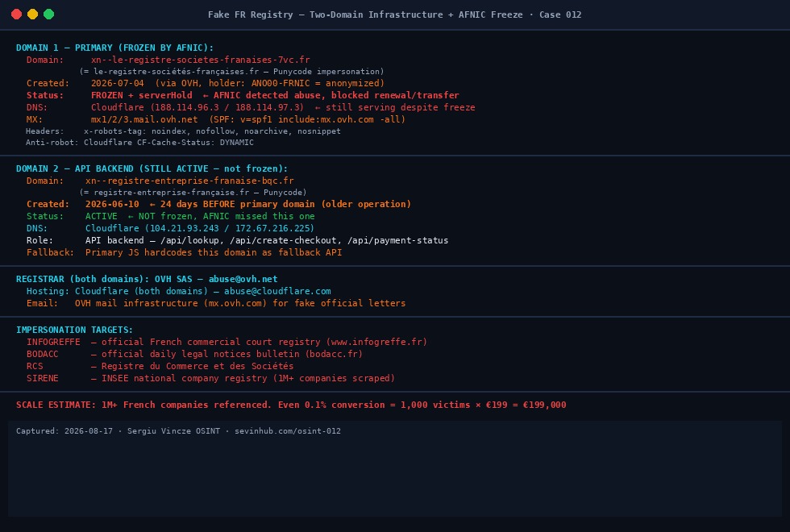Select the Role API backend endpoints line

[x=237, y=240]
